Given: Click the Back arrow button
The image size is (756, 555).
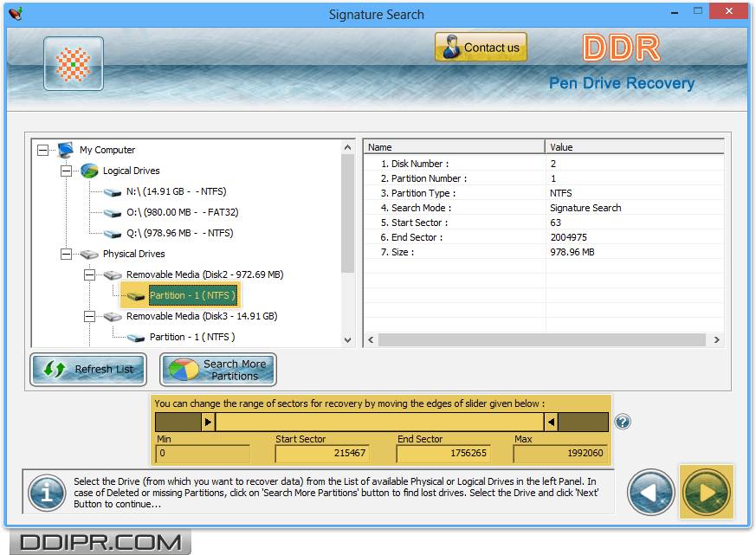Looking at the screenshot, I should [651, 492].
